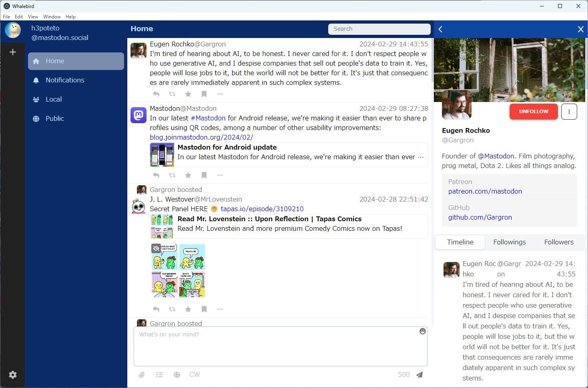Viewport: 588px width, 388px height.
Task: Unfollow Eugen Rochko
Action: (533, 112)
